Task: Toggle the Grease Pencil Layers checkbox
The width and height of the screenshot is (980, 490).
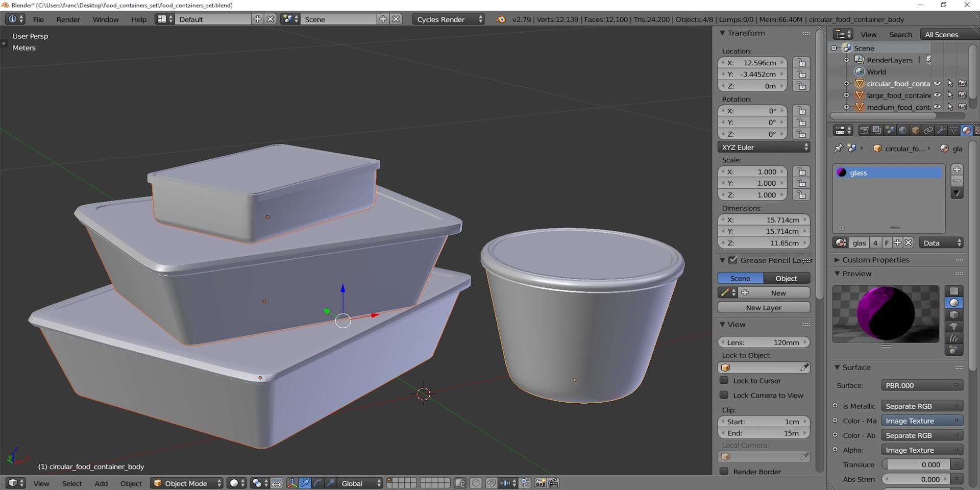Action: (733, 260)
